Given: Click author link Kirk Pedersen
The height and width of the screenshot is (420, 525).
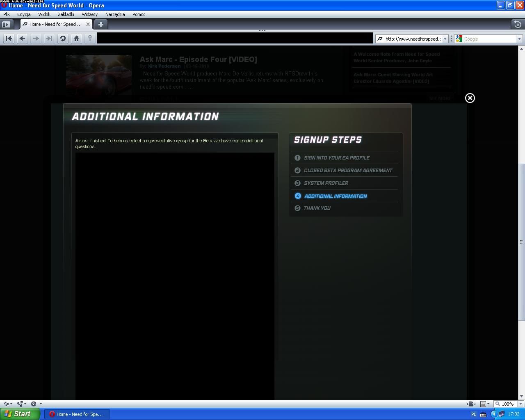Looking at the screenshot, I should (x=164, y=66).
